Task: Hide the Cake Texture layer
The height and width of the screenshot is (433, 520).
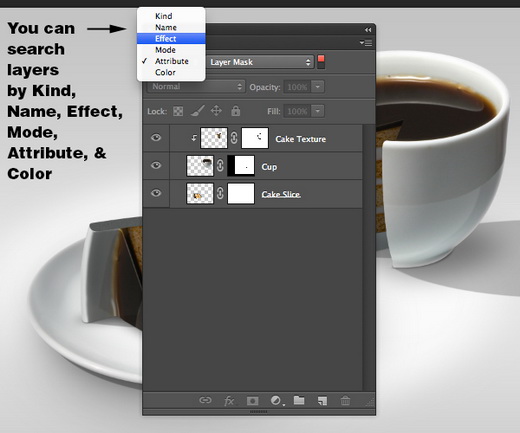Action: [x=156, y=138]
